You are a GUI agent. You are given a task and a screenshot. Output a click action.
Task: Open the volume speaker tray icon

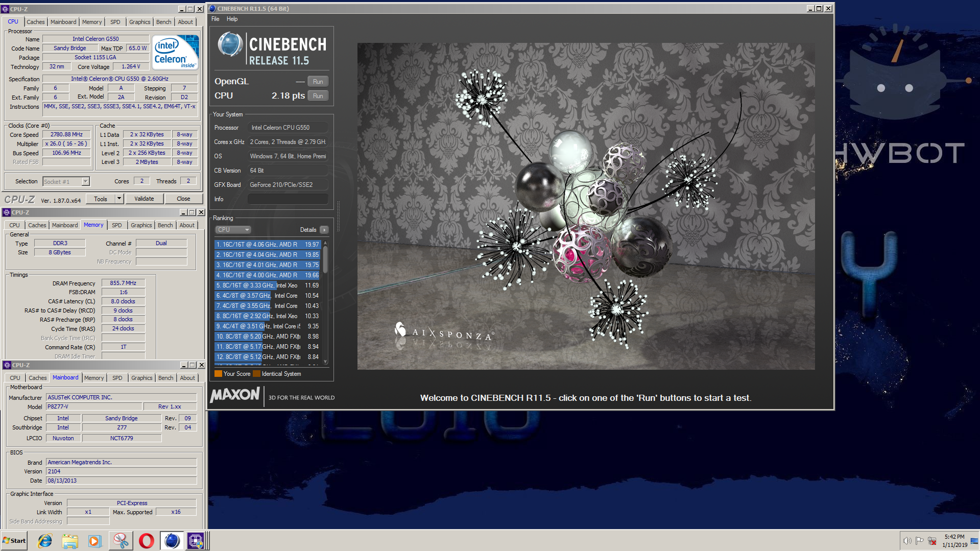tap(907, 541)
